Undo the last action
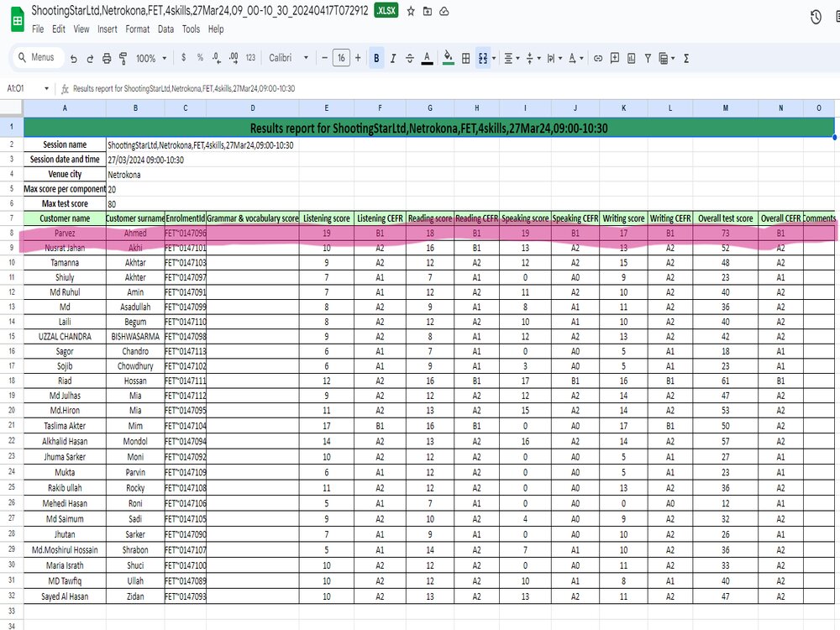This screenshot has width=840, height=630. (x=74, y=59)
